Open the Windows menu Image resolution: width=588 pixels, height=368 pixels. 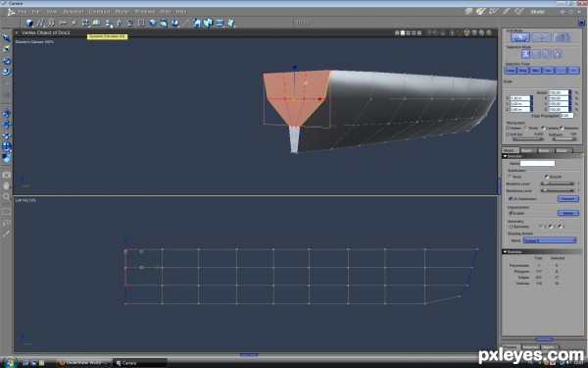pos(145,12)
